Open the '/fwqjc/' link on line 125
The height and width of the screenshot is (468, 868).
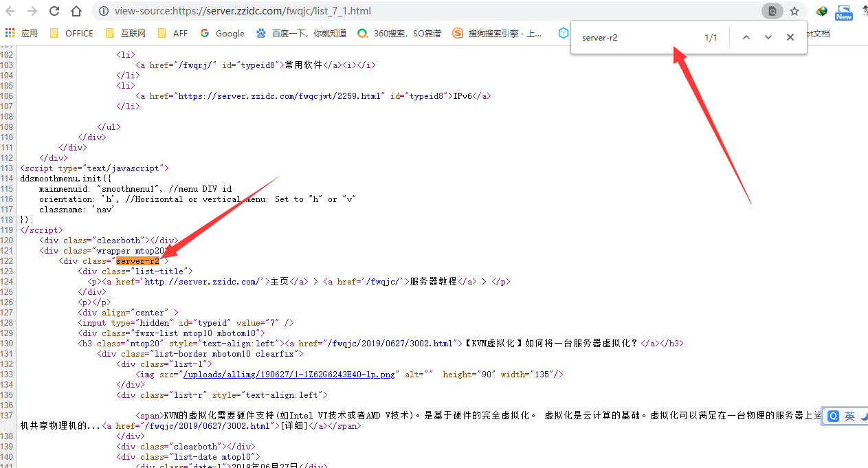383,282
